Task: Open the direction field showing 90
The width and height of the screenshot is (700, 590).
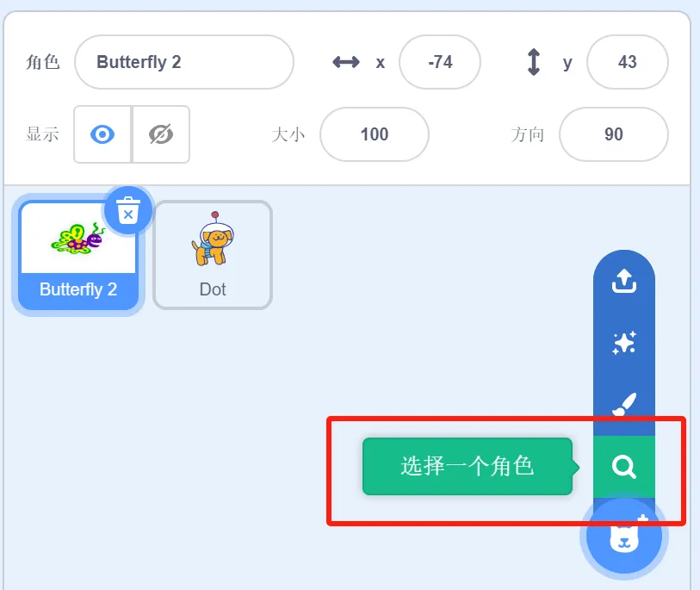Action: point(614,134)
